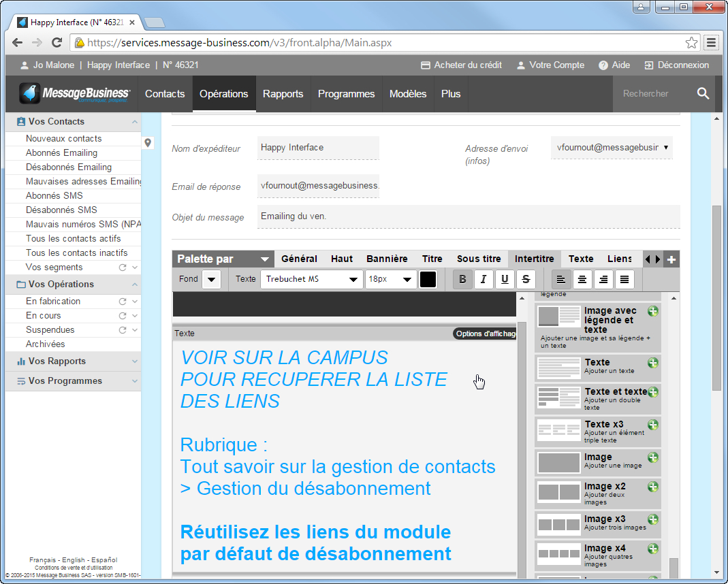The height and width of the screenshot is (584, 728).
Task: Add an Image x2 block via plus icon
Action: (x=652, y=486)
